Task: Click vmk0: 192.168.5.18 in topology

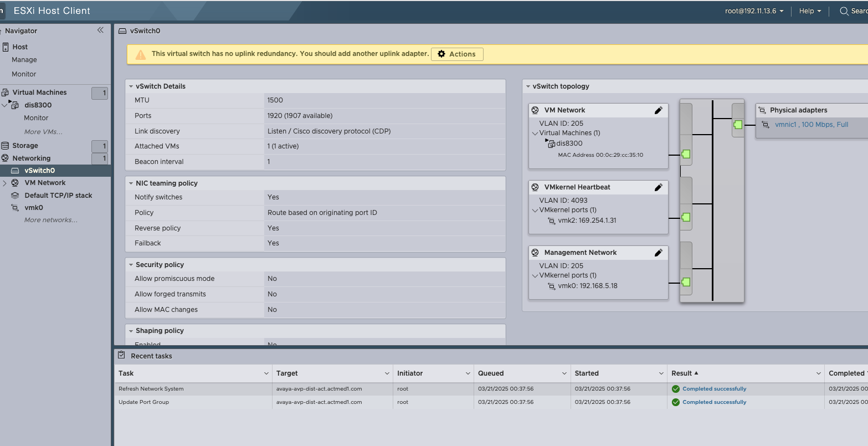Action: pyautogui.click(x=588, y=286)
